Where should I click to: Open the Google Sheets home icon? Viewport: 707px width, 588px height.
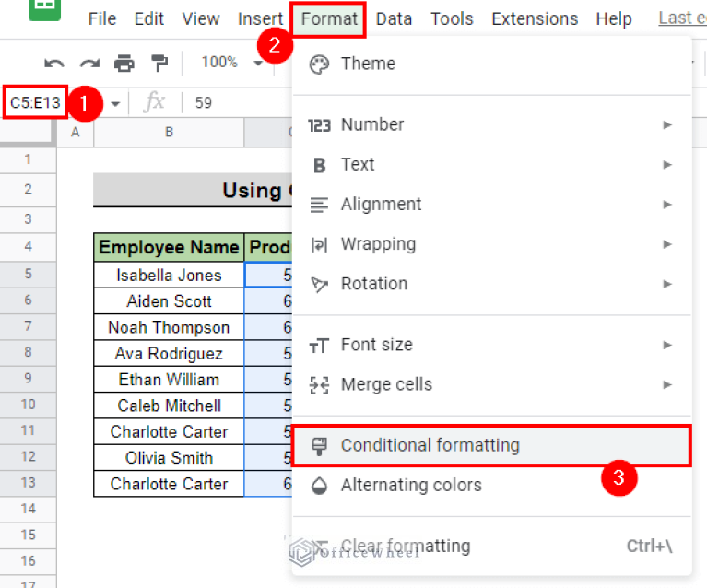click(x=41, y=13)
